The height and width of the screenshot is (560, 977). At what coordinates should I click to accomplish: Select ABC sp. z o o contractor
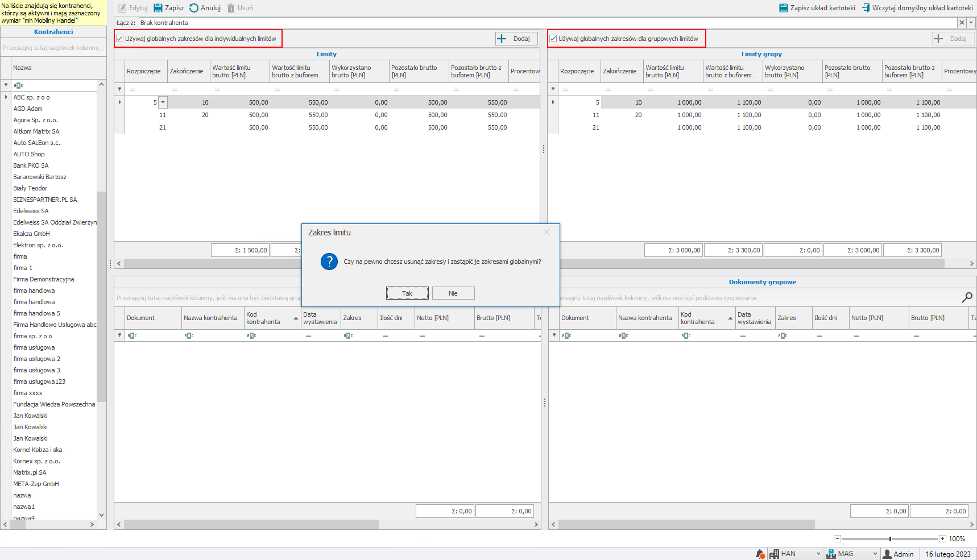31,97
